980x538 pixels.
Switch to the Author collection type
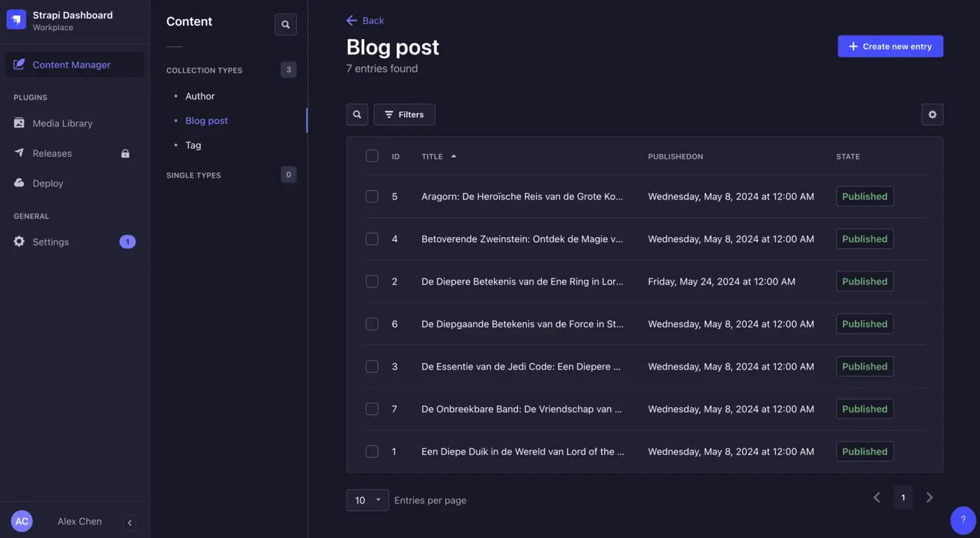tap(199, 96)
